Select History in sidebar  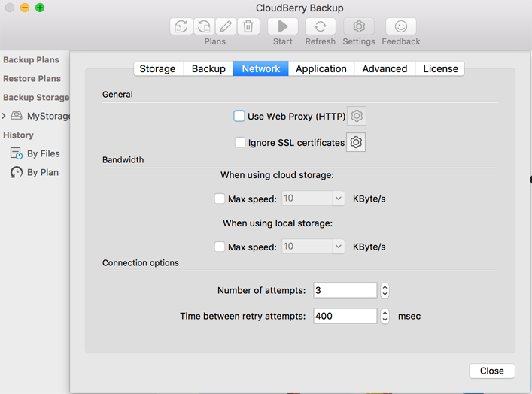18,135
